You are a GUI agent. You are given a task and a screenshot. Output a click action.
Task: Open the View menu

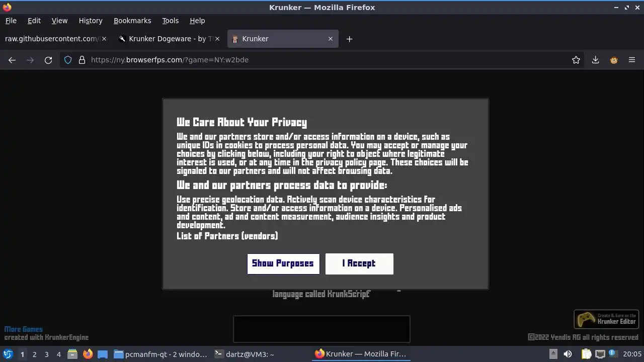pyautogui.click(x=59, y=21)
